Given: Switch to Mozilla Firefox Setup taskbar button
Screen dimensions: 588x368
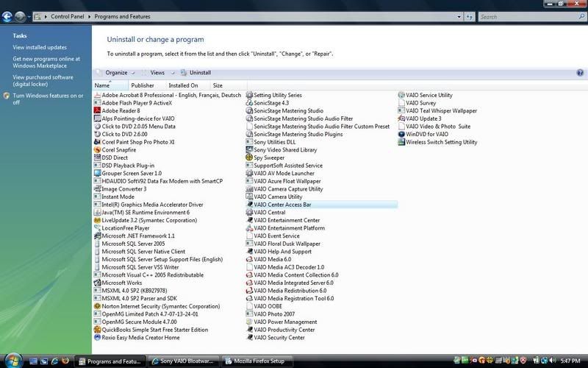Looking at the screenshot, I should 257,361.
